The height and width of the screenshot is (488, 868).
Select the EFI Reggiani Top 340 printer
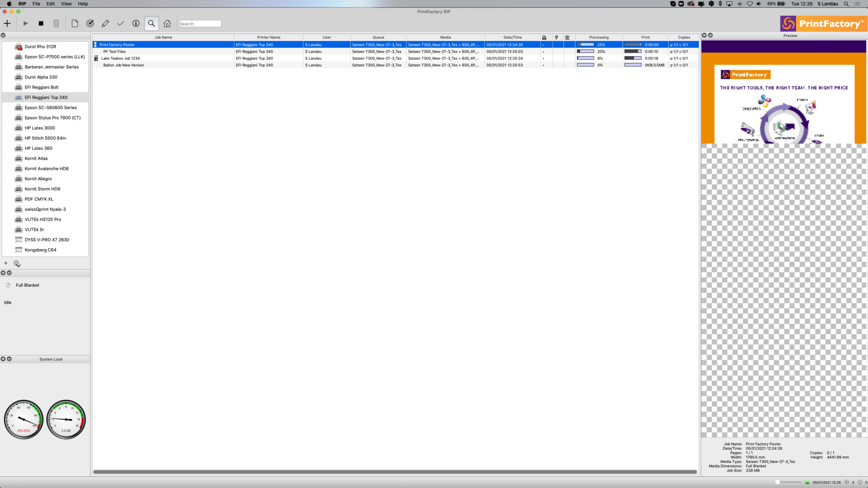(47, 97)
